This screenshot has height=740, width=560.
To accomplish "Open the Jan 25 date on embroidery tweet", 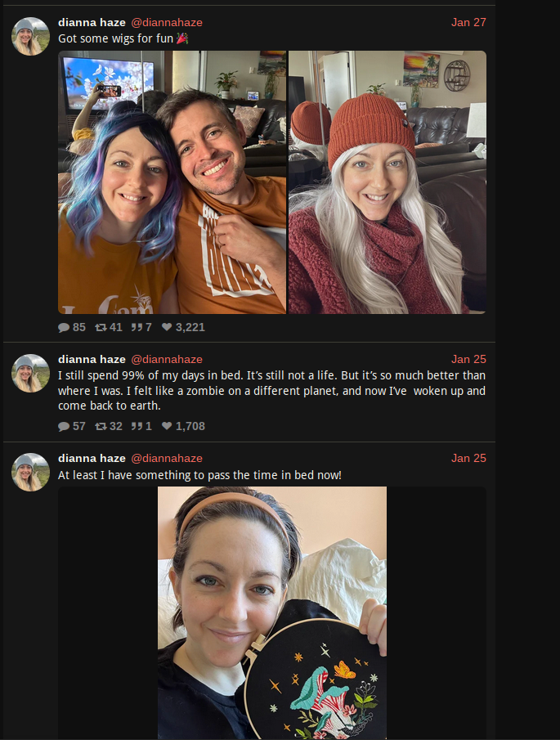I will (x=468, y=458).
